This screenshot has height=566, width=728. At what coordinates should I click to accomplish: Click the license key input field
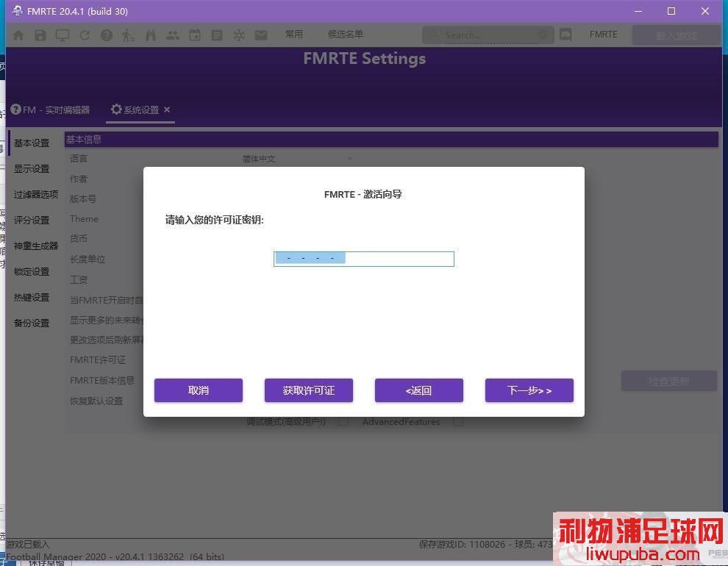[364, 259]
